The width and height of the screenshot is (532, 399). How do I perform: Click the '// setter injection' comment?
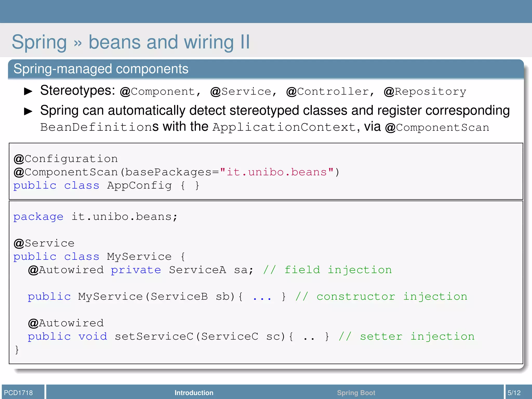coord(407,336)
